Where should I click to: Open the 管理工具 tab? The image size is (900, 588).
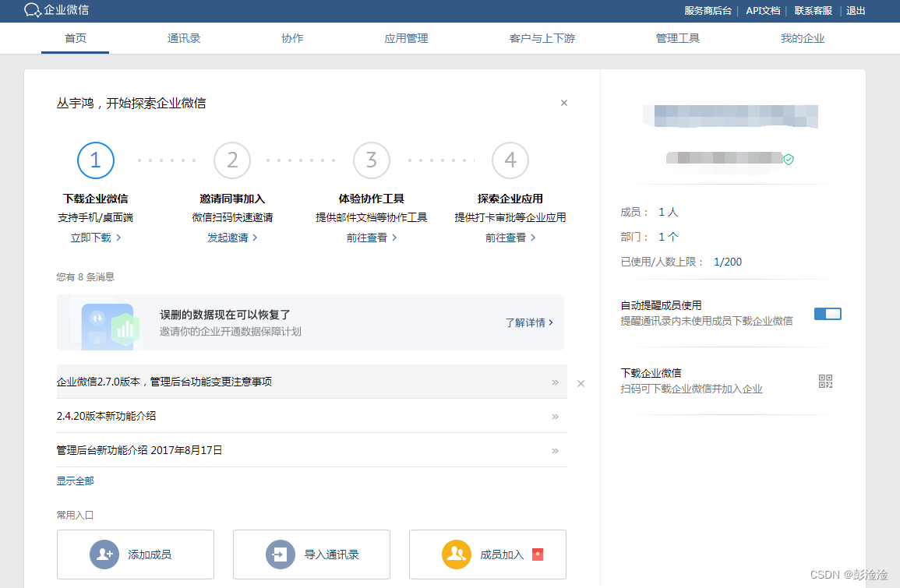(x=678, y=38)
